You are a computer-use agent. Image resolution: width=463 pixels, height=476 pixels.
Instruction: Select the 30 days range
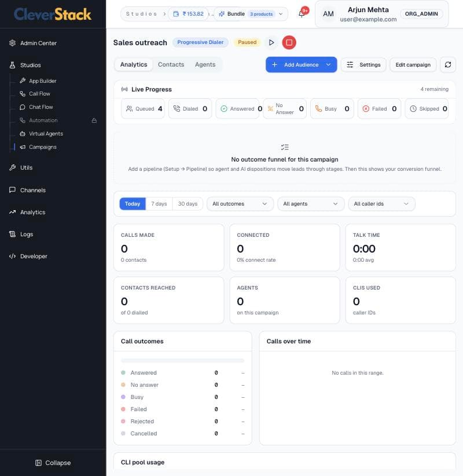coord(188,204)
